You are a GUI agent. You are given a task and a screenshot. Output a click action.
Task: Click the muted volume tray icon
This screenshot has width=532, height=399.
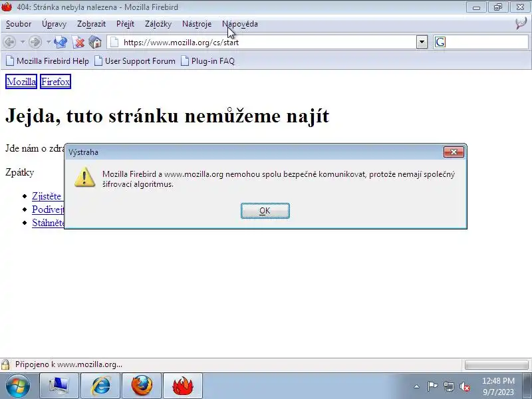click(465, 386)
